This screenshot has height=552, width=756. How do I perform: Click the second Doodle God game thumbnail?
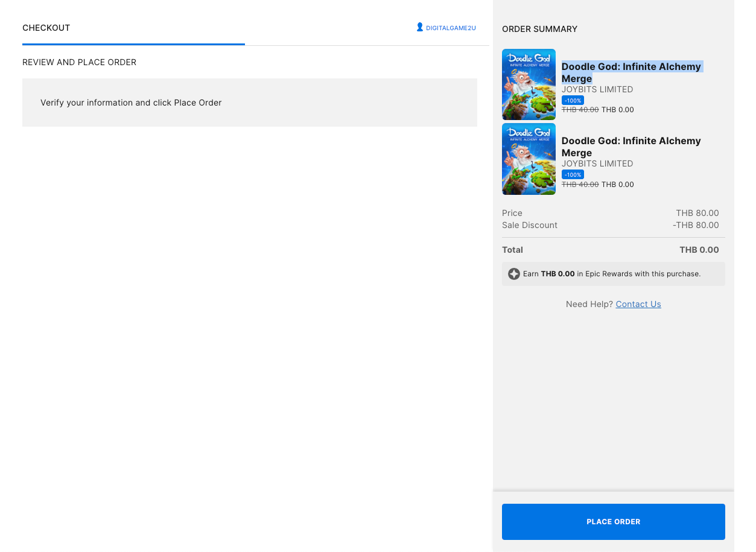coord(529,159)
